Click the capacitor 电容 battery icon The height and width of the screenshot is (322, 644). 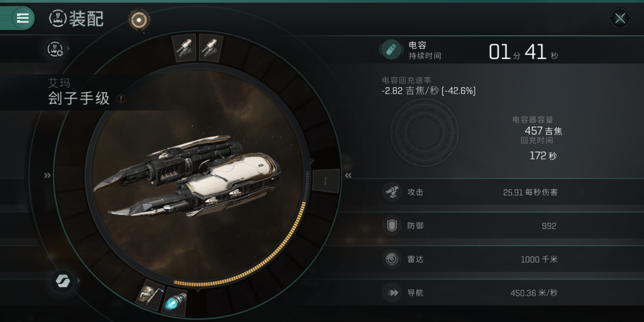click(x=391, y=49)
